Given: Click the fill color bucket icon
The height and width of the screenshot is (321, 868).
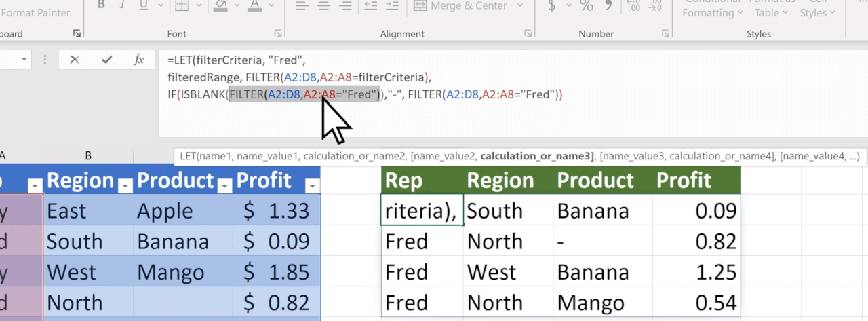Looking at the screenshot, I should 221,5.
